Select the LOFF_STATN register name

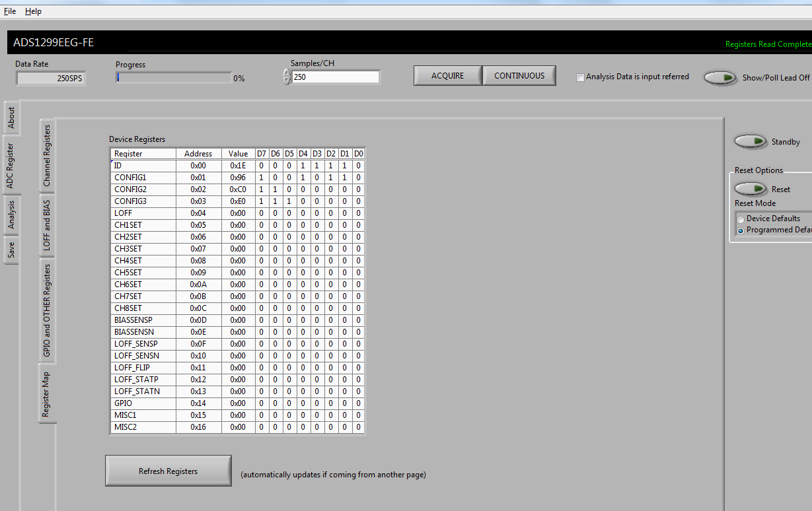pos(137,392)
